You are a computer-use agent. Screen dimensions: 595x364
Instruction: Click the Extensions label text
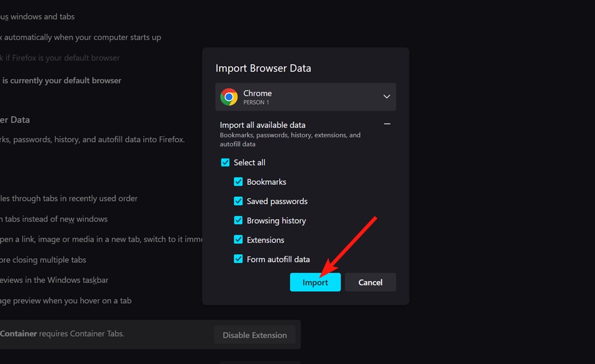coord(265,240)
